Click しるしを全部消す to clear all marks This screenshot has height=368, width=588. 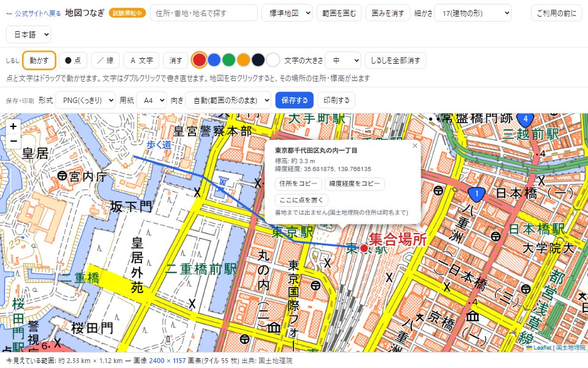395,61
